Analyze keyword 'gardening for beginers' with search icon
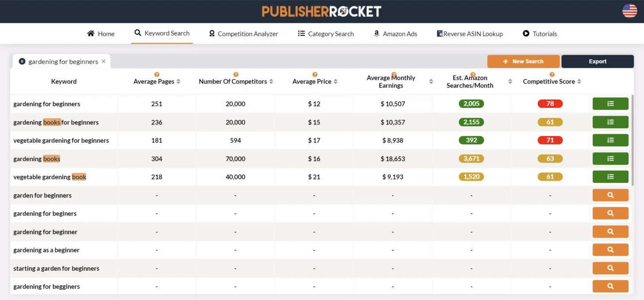644x300 pixels. point(610,213)
